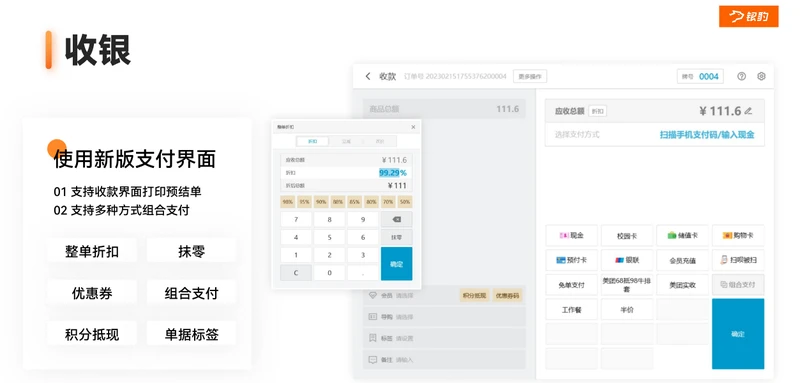The image size is (800, 383).
Task: Click the 银豹 logo badge
Action: pyautogui.click(x=748, y=16)
